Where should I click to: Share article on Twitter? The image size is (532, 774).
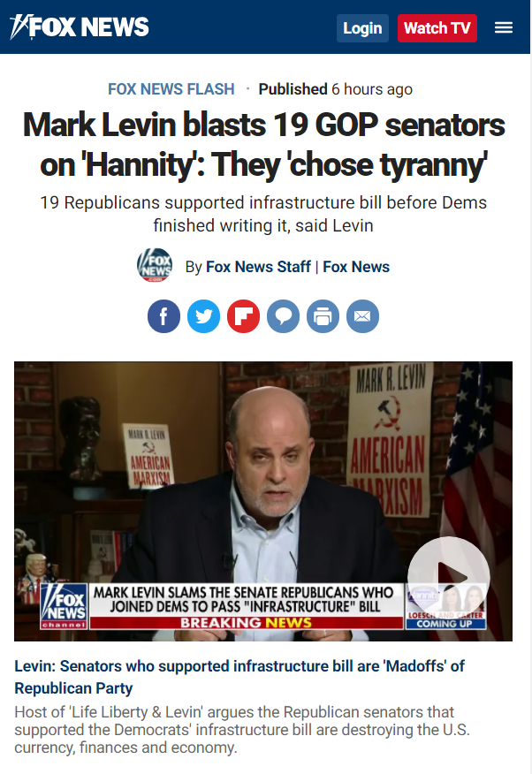pos(204,316)
